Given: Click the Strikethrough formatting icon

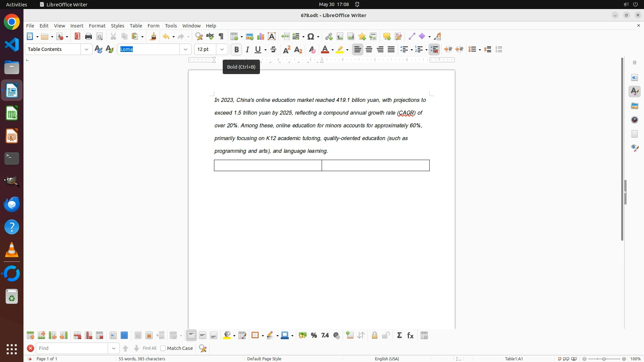Looking at the screenshot, I should [273, 50].
